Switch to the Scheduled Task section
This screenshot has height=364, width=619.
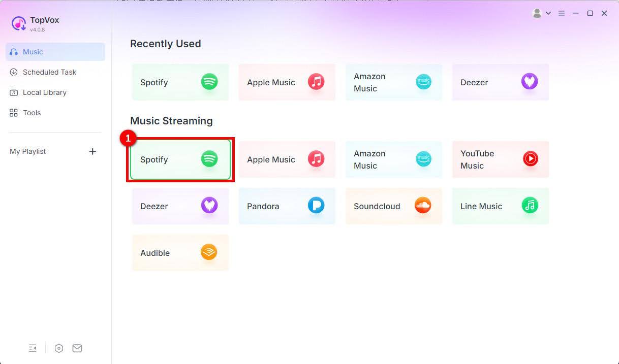pyautogui.click(x=49, y=72)
